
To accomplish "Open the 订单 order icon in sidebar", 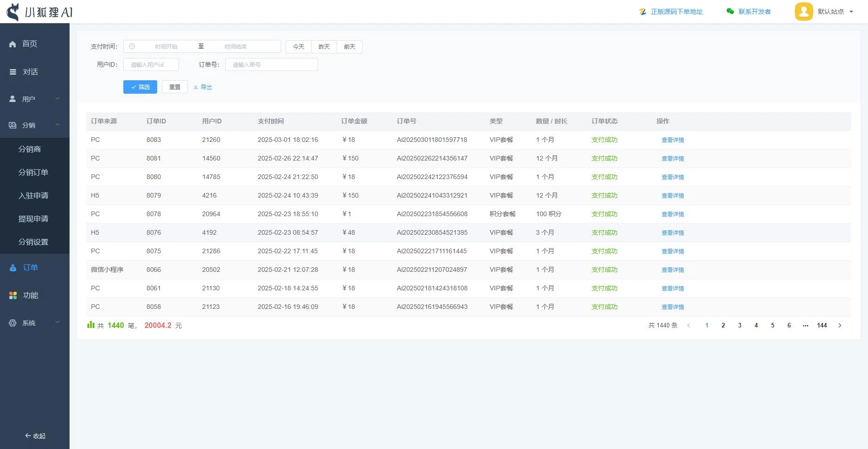I will pyautogui.click(x=13, y=268).
